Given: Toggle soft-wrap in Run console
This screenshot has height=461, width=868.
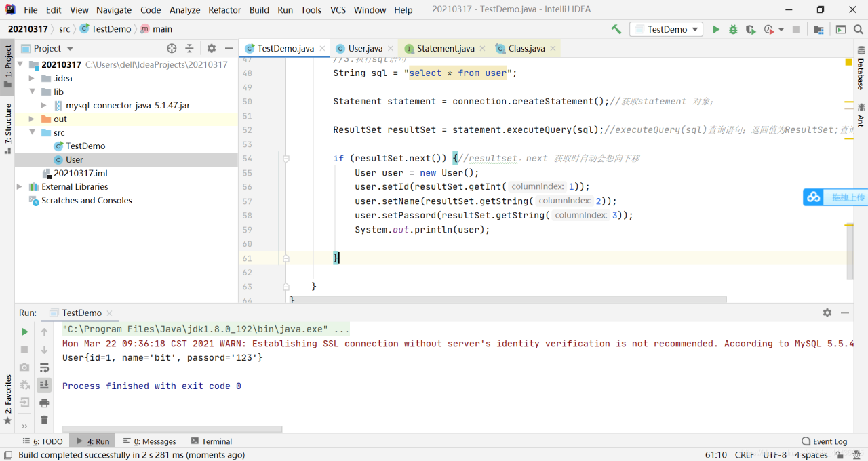Looking at the screenshot, I should 44,367.
